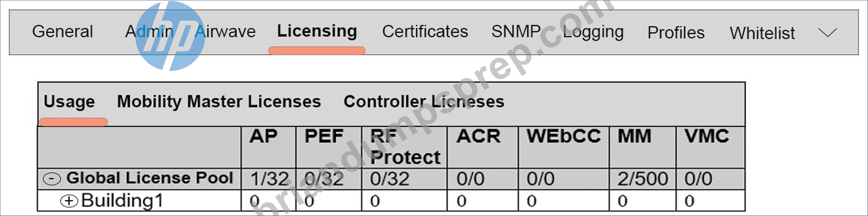
Task: Open the Logging tab
Action: 593,32
